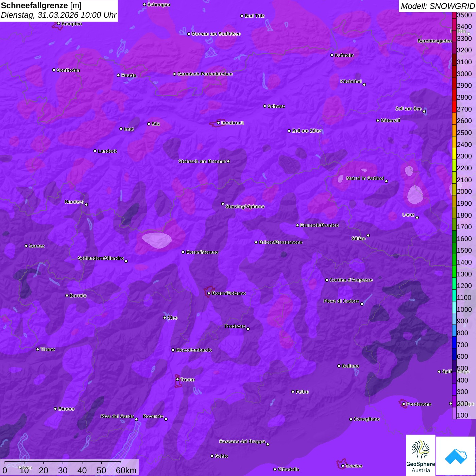Select the Kempten city marker
The height and width of the screenshot is (476, 476).
58,23
